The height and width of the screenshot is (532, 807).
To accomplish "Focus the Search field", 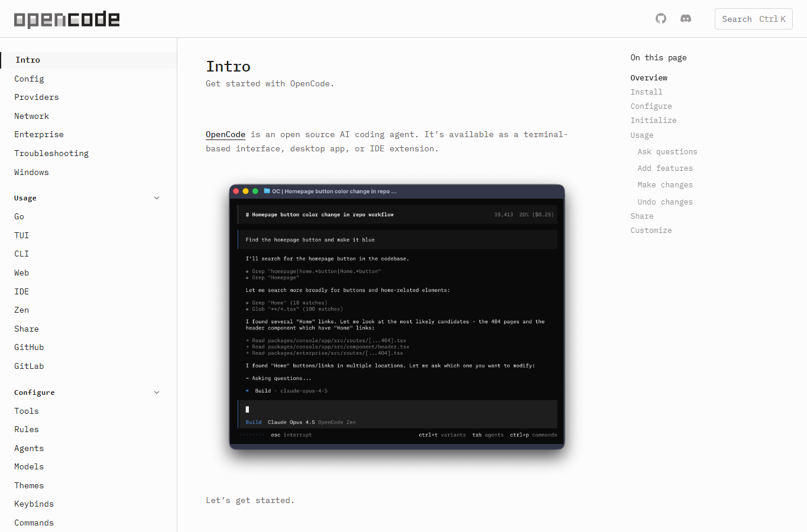I will pos(753,19).
